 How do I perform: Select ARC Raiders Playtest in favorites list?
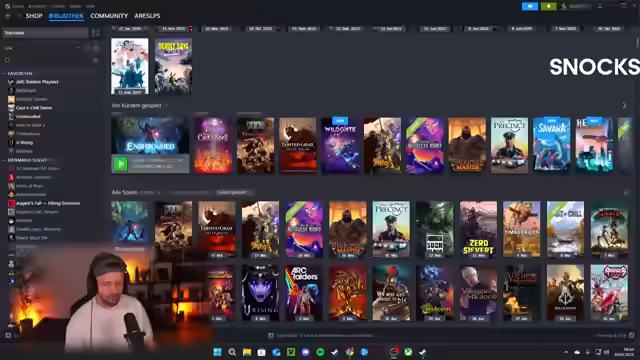[x=37, y=82]
